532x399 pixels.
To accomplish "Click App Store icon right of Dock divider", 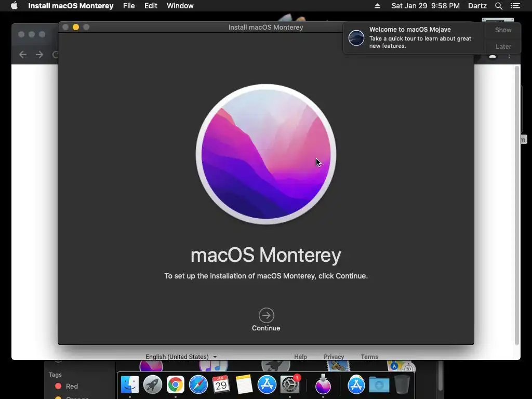I will (356, 385).
